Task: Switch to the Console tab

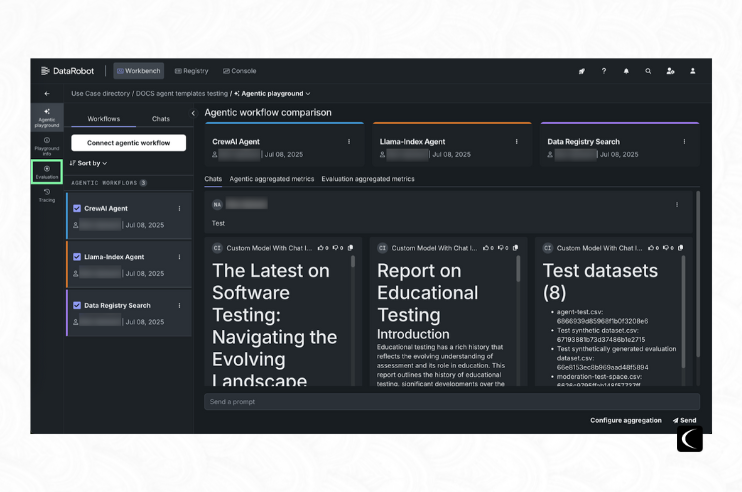Action: pos(239,71)
